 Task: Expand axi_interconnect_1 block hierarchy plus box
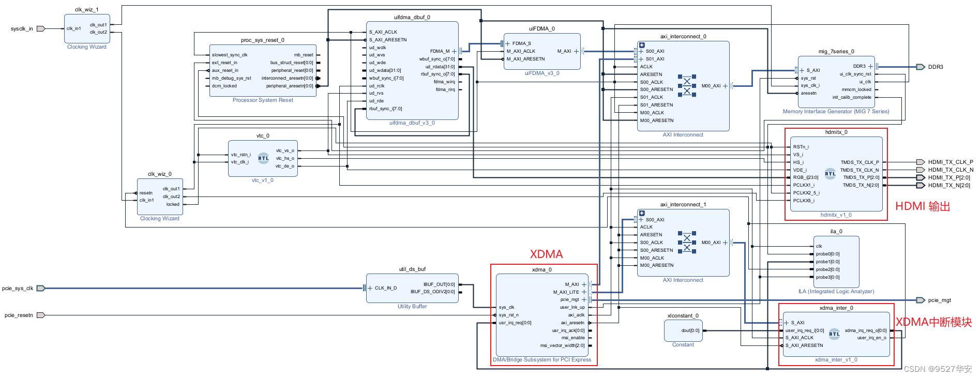point(642,213)
